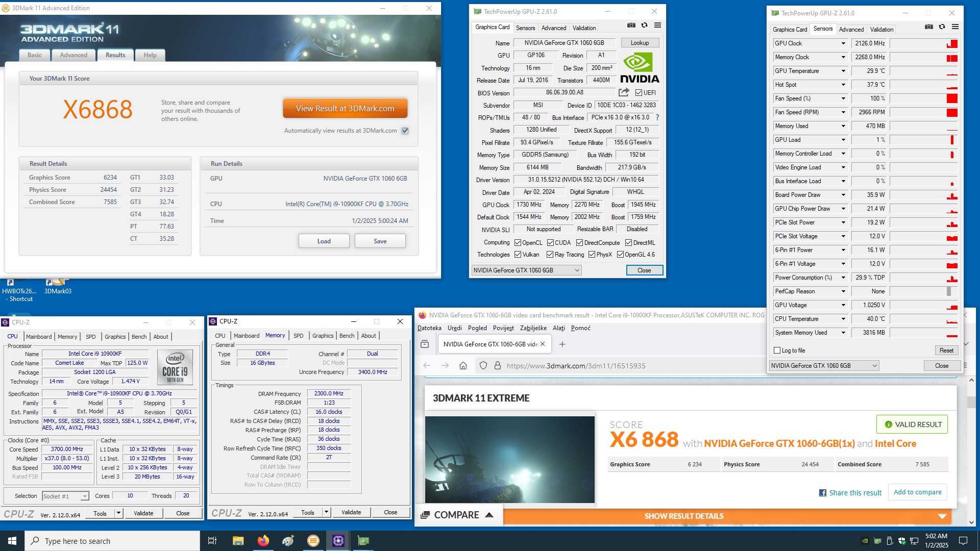Viewport: 980px width, 551px height.
Task: Click the Firefox address bar URL field
Action: click(x=576, y=366)
